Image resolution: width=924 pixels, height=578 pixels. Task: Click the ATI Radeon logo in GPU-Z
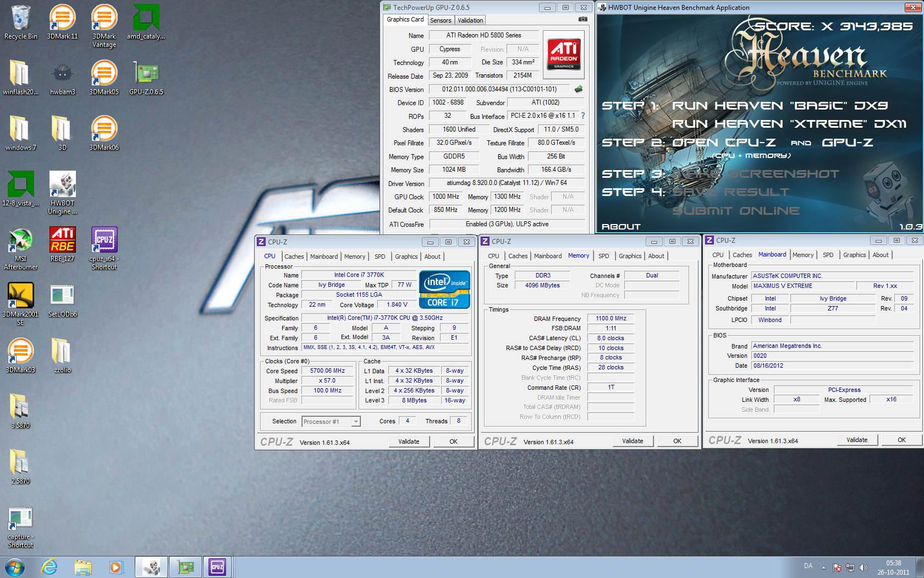[x=564, y=54]
